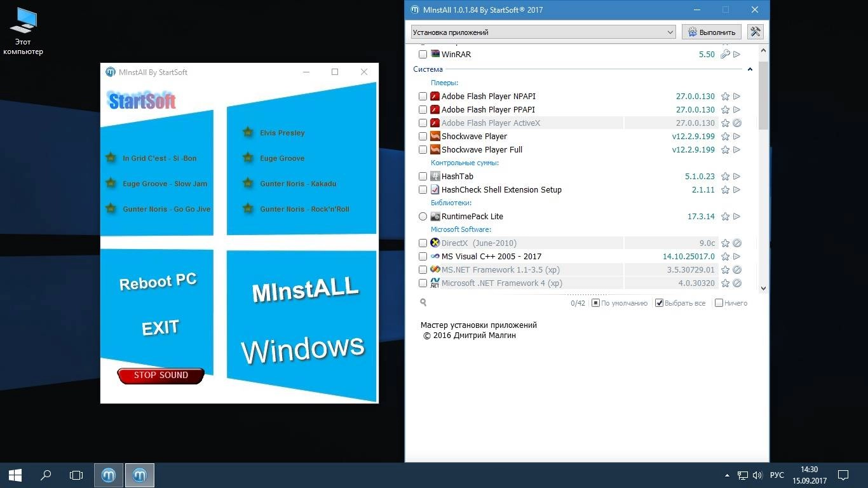868x488 pixels.
Task: Open the Action Center notifications icon
Action: [x=843, y=475]
